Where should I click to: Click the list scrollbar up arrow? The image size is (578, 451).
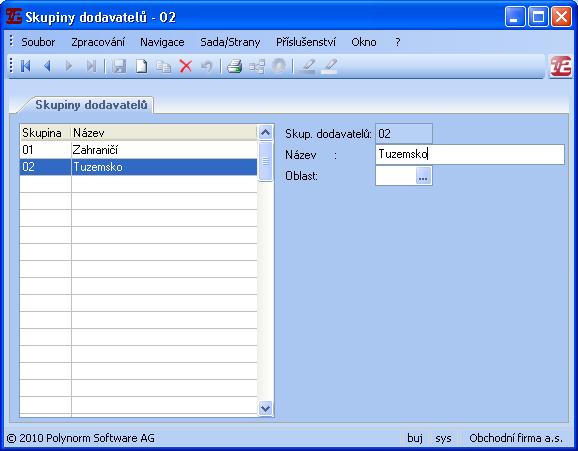tap(265, 132)
